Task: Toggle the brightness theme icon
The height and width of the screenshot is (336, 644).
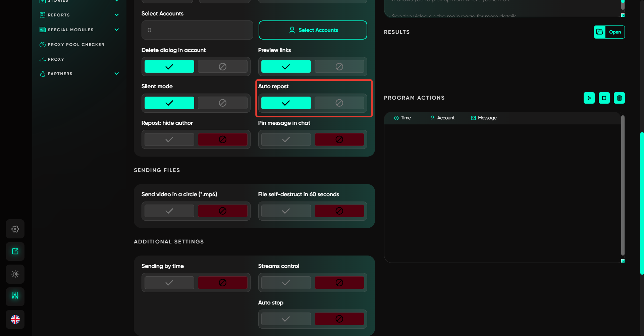Action: coord(15,274)
